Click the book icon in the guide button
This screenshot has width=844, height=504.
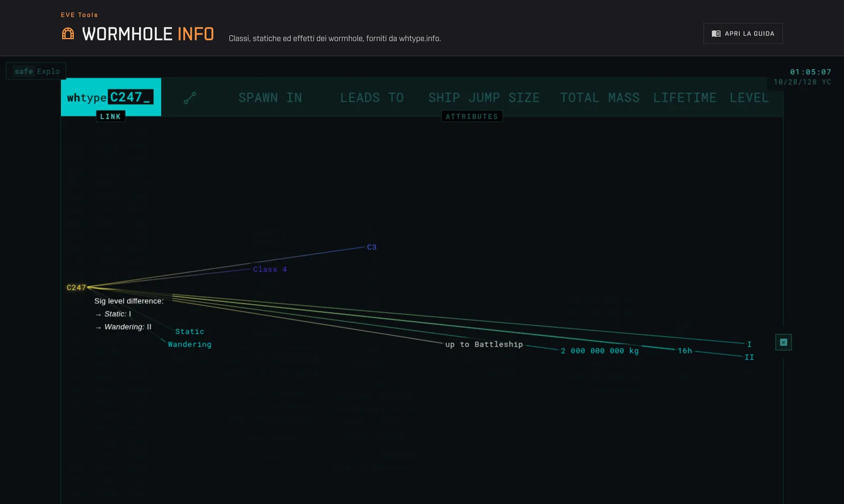click(x=716, y=34)
